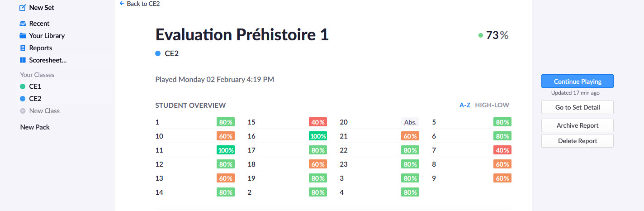Screen dimensions: 644x211
Task: Click student 15's red 40% score badge
Action: 318,122
